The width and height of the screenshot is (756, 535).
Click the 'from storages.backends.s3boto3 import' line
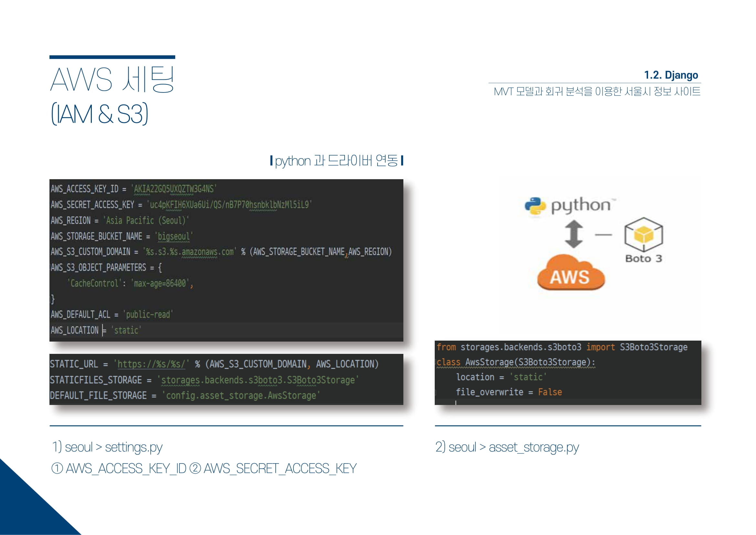click(562, 347)
